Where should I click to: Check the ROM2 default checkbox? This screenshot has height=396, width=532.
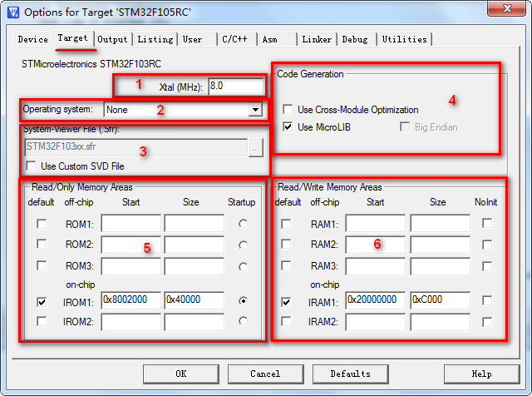pos(42,245)
